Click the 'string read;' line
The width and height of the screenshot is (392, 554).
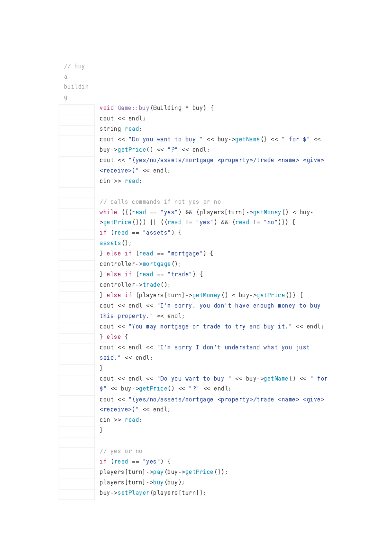(121, 129)
